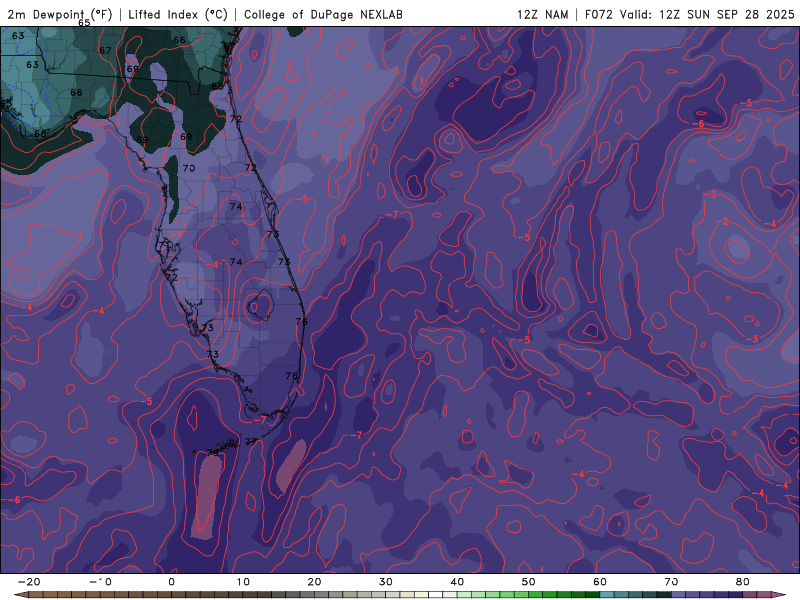The image size is (800, 600).
Task: Click the 77 dewpoint value near the Florida Keys
Action: [x=251, y=441]
